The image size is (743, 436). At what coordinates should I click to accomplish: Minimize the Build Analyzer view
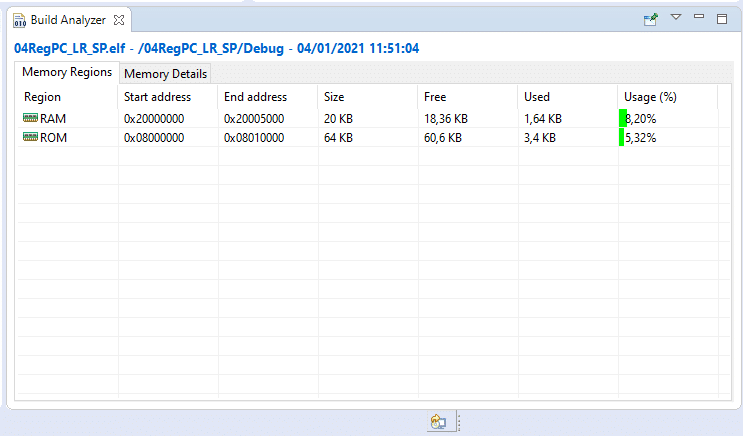click(699, 18)
